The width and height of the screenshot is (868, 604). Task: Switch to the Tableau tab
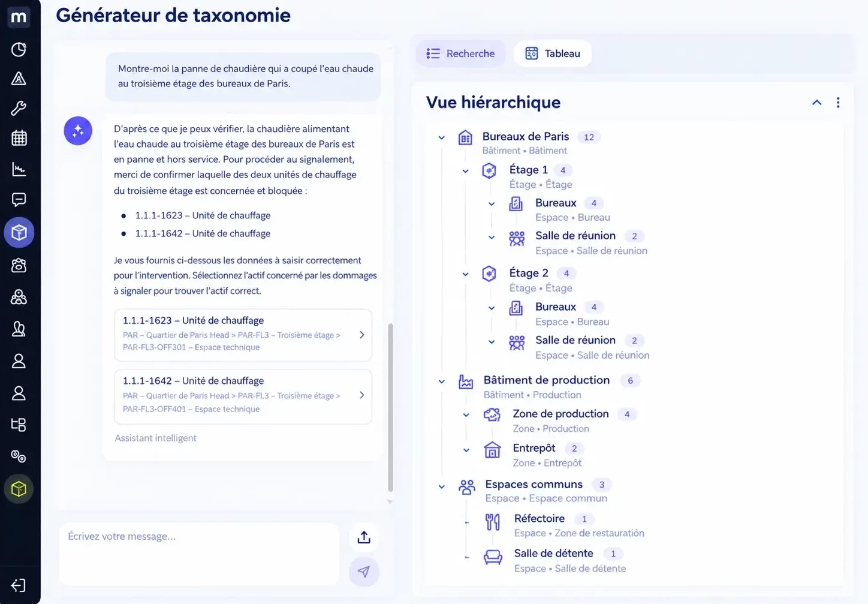coord(553,53)
